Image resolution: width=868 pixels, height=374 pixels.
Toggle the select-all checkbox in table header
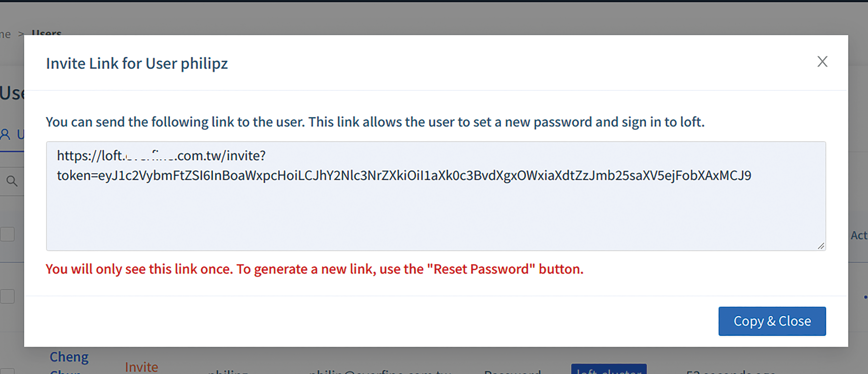tap(7, 234)
